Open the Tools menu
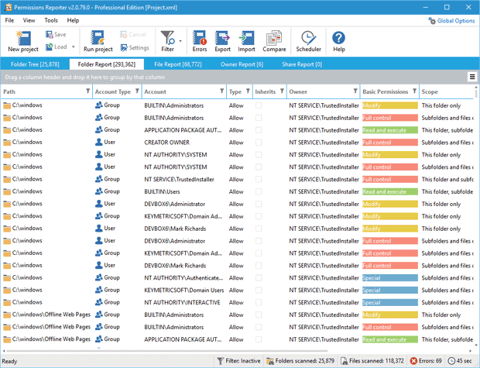 click(x=51, y=20)
